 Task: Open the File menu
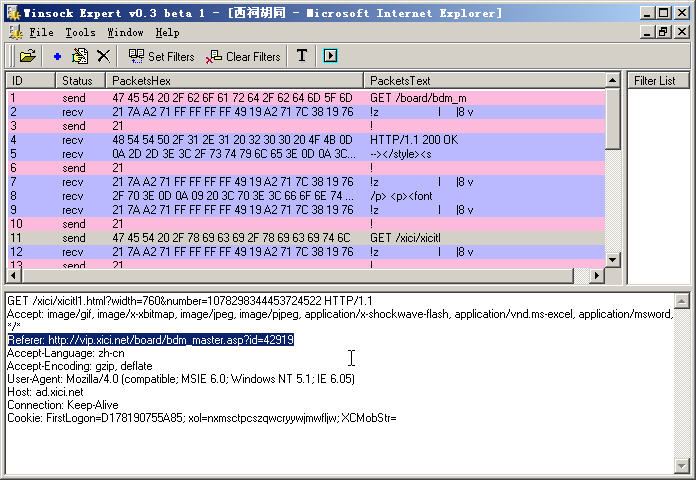(x=41, y=32)
